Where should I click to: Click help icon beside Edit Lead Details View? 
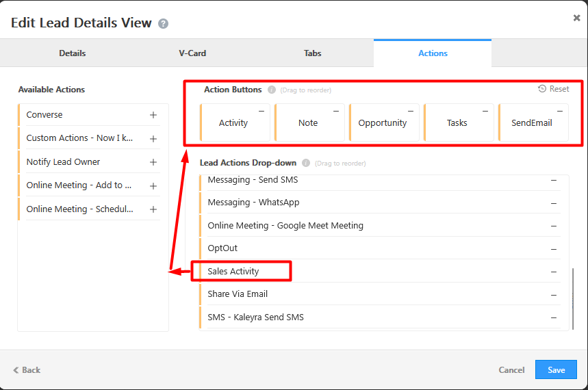click(163, 24)
